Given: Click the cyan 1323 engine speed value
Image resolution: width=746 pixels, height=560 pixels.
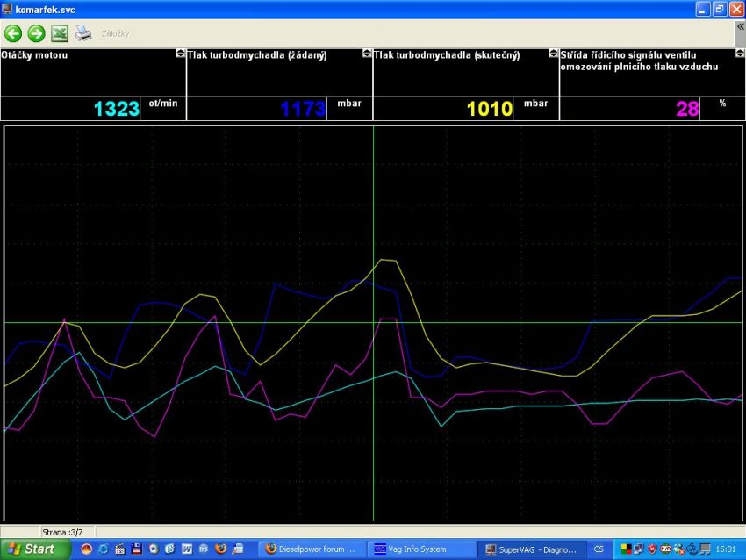Looking at the screenshot, I should click(117, 109).
